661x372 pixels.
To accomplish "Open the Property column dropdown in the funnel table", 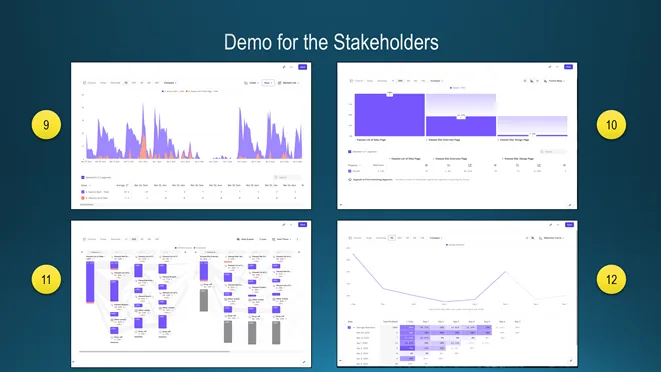I will coord(354,165).
